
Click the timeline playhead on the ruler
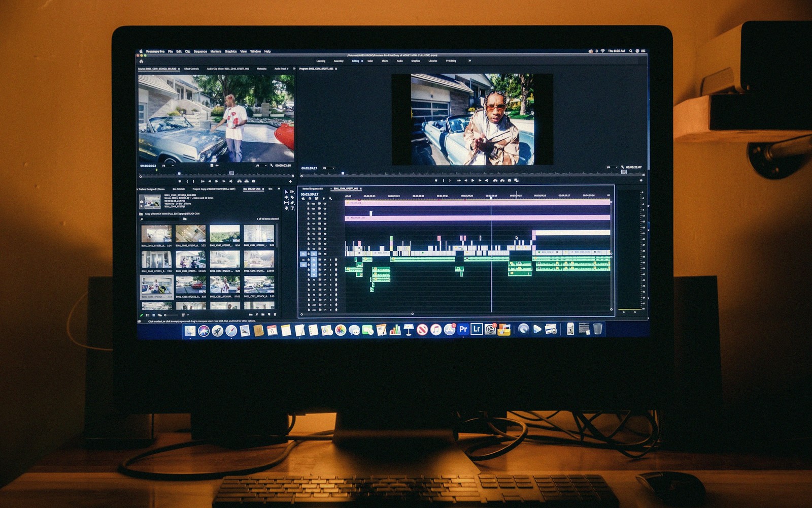pos(491,197)
